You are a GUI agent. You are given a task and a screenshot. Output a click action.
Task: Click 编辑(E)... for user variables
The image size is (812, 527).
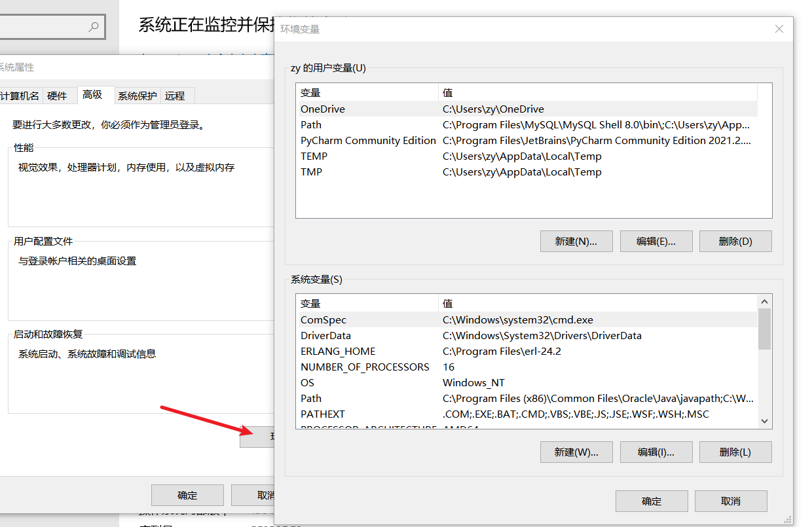[x=655, y=241]
